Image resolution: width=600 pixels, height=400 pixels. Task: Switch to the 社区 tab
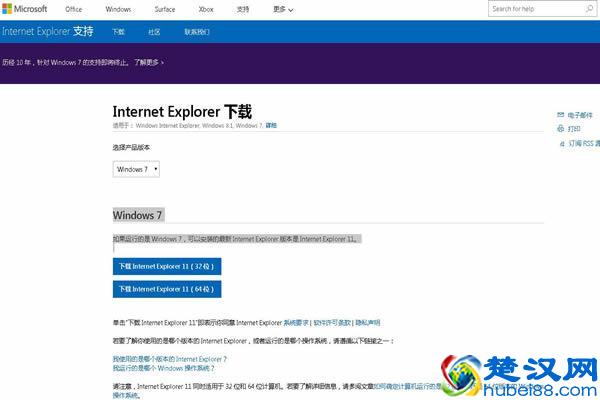[154, 31]
